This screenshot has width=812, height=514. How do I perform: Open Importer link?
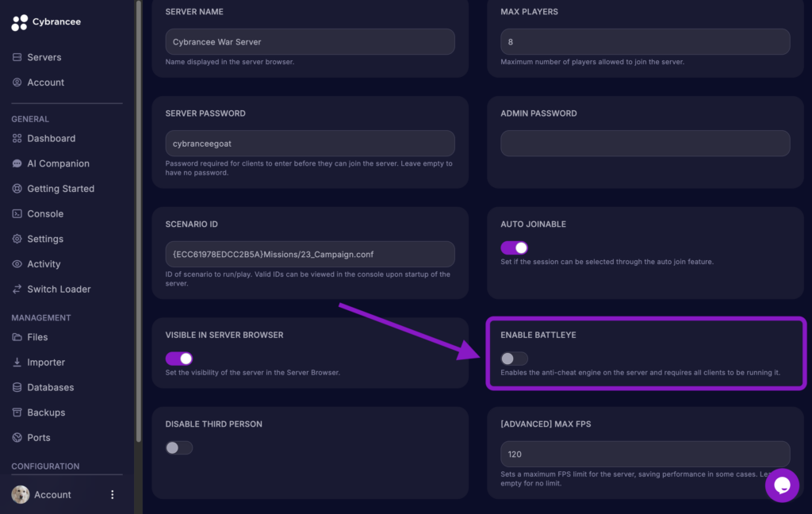point(46,362)
